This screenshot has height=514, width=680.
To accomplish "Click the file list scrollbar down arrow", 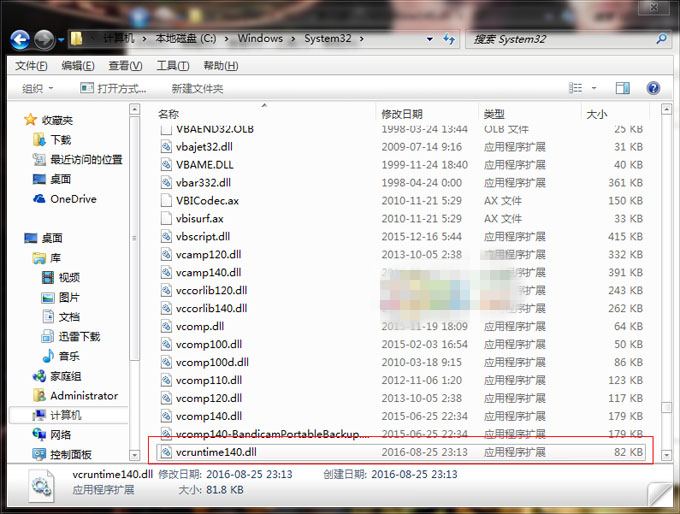I will tap(666, 455).
